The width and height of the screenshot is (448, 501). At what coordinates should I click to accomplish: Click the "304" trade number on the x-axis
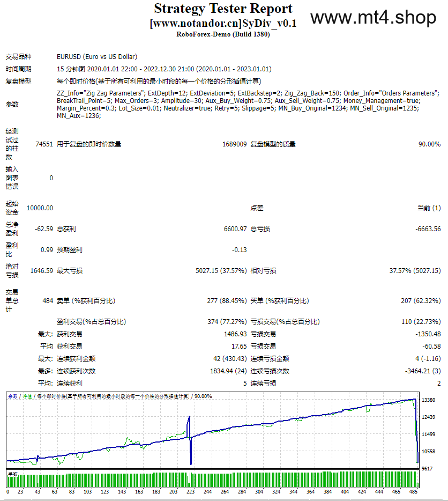[x=259, y=492]
